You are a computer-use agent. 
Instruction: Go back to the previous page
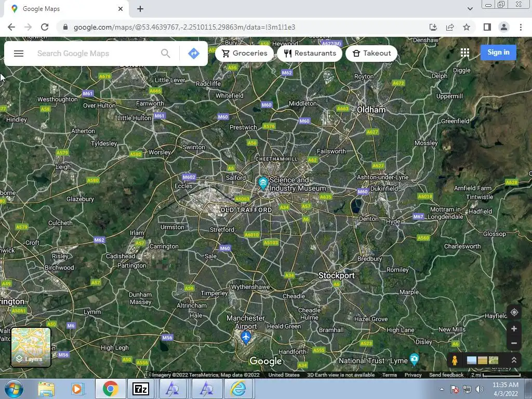(11, 27)
